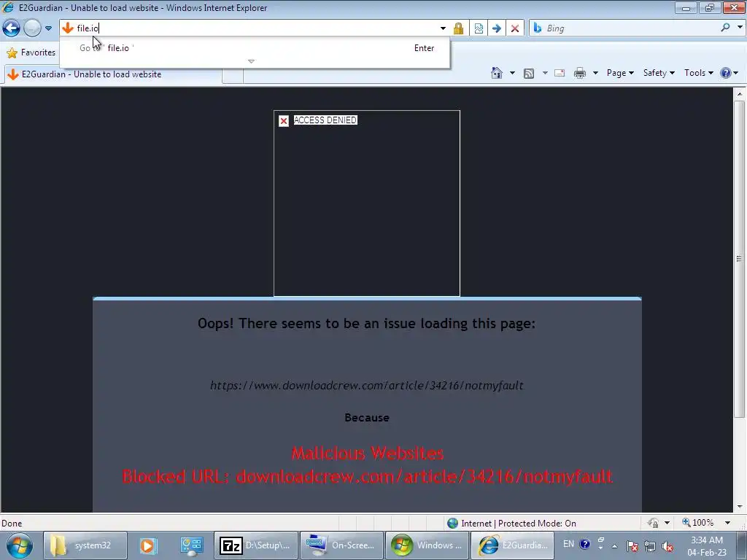
Task: Open the Help dropdown arrow
Action: point(736,73)
